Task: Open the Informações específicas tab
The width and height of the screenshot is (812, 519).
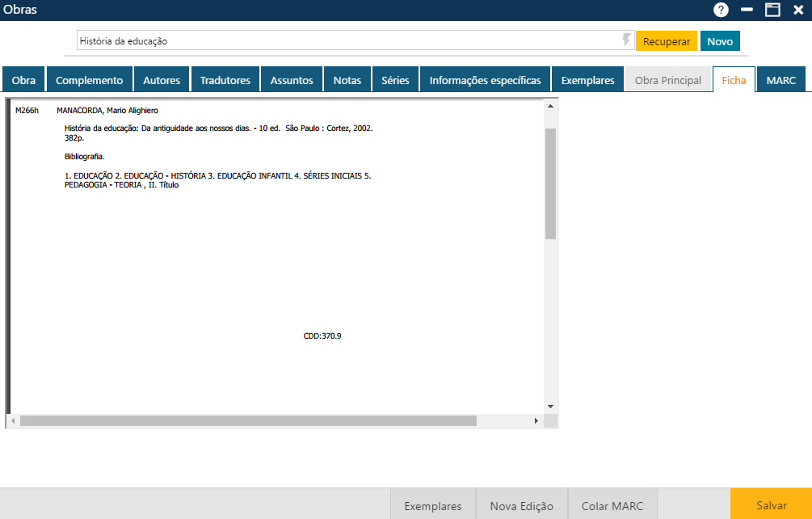Action: (x=485, y=79)
